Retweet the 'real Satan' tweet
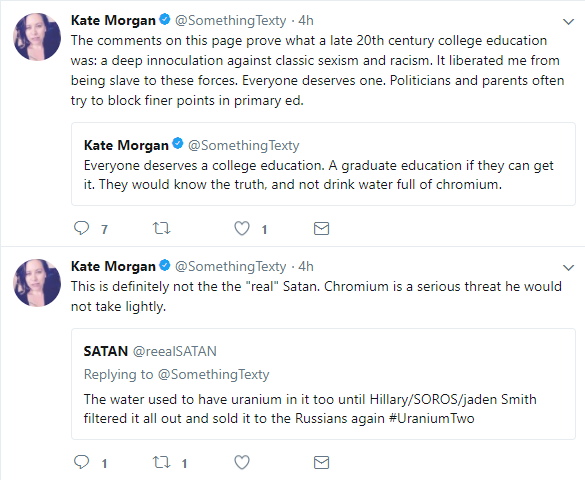Screen dimensions: 585x480 [x=162, y=462]
